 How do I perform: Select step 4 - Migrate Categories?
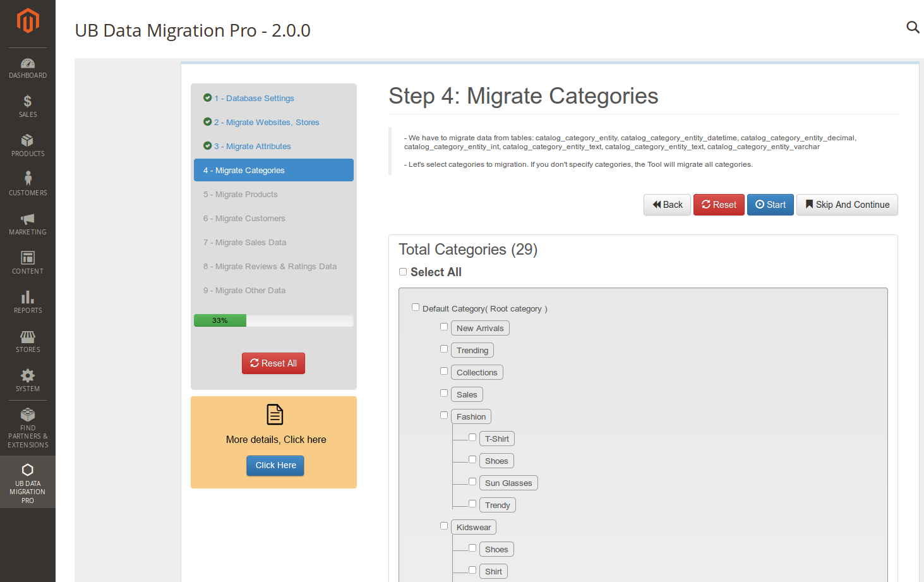coord(273,170)
